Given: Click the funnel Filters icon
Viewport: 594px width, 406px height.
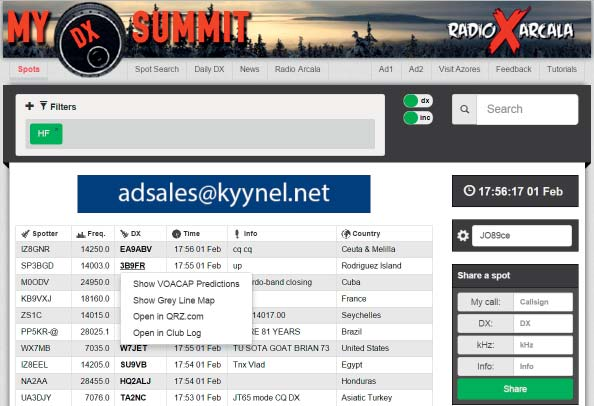Looking at the screenshot, I should (x=44, y=106).
